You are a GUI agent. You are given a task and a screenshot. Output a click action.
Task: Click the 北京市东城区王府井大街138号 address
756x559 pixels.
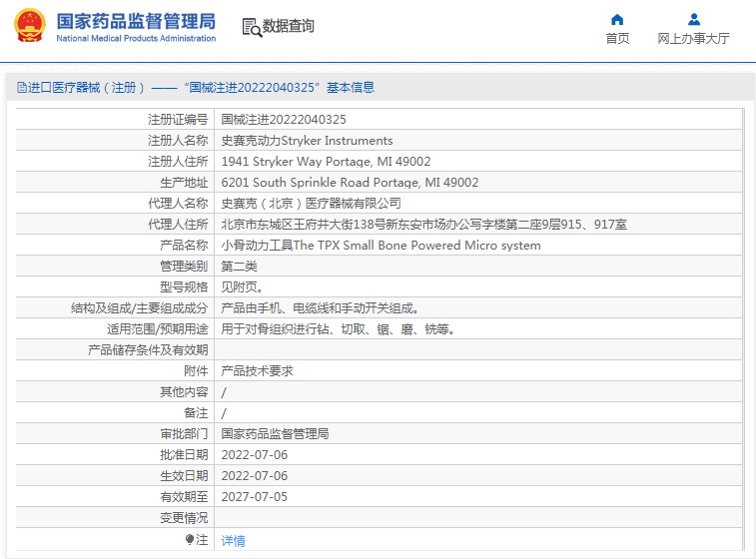tap(423, 225)
